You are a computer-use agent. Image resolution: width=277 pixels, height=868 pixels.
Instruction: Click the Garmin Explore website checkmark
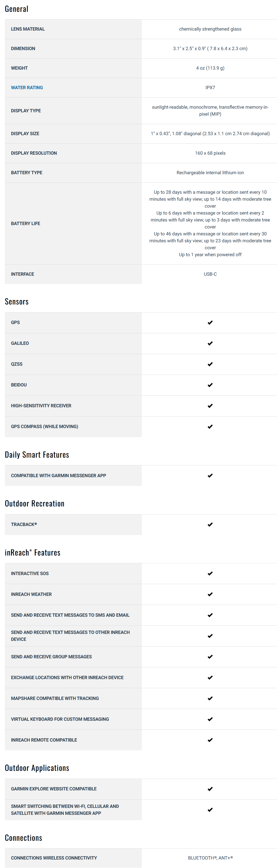(x=210, y=789)
